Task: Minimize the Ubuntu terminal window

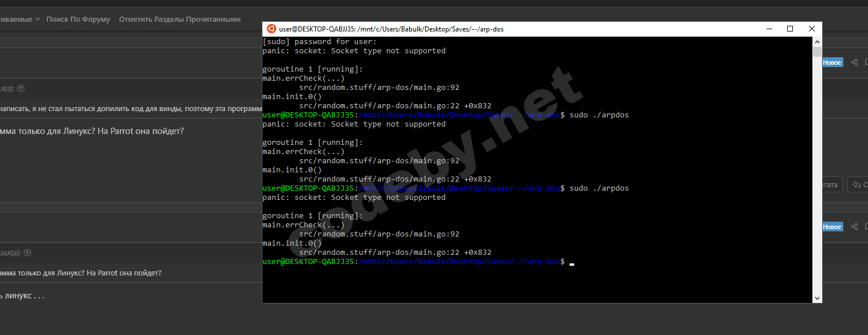Action: point(768,29)
